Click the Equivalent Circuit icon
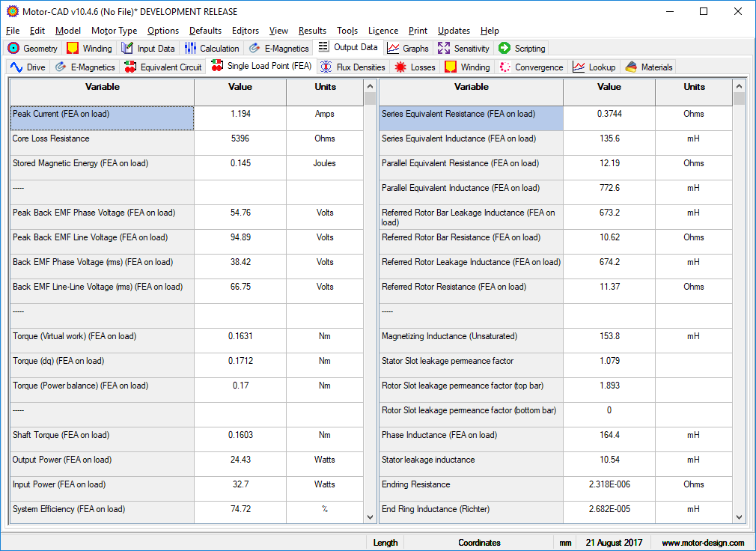756x551 pixels. pyautogui.click(x=130, y=67)
